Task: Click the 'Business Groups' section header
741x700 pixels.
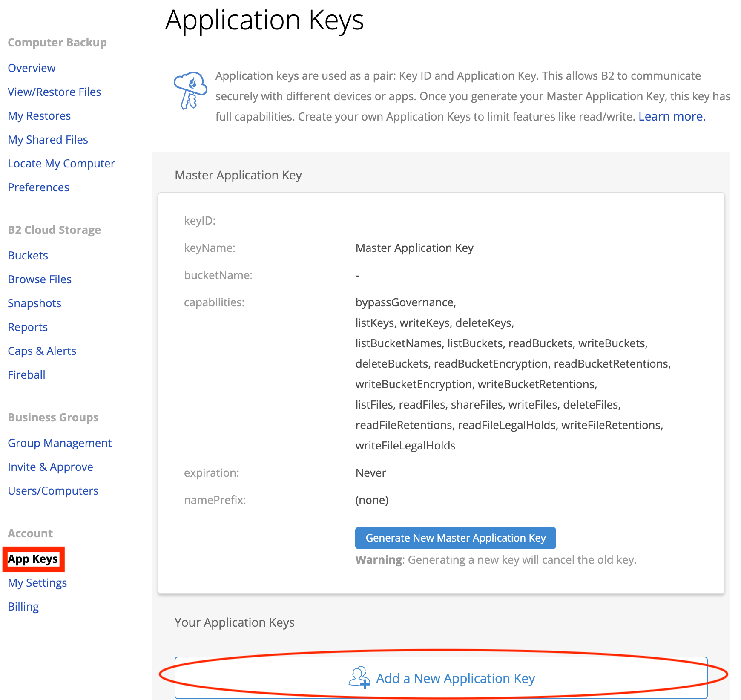Action: point(53,418)
